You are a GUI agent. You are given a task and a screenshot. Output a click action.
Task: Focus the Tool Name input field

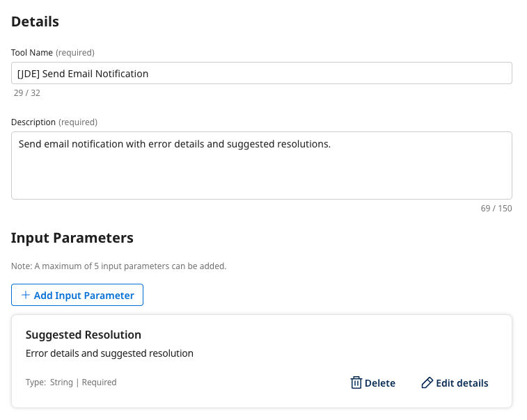coord(261,73)
